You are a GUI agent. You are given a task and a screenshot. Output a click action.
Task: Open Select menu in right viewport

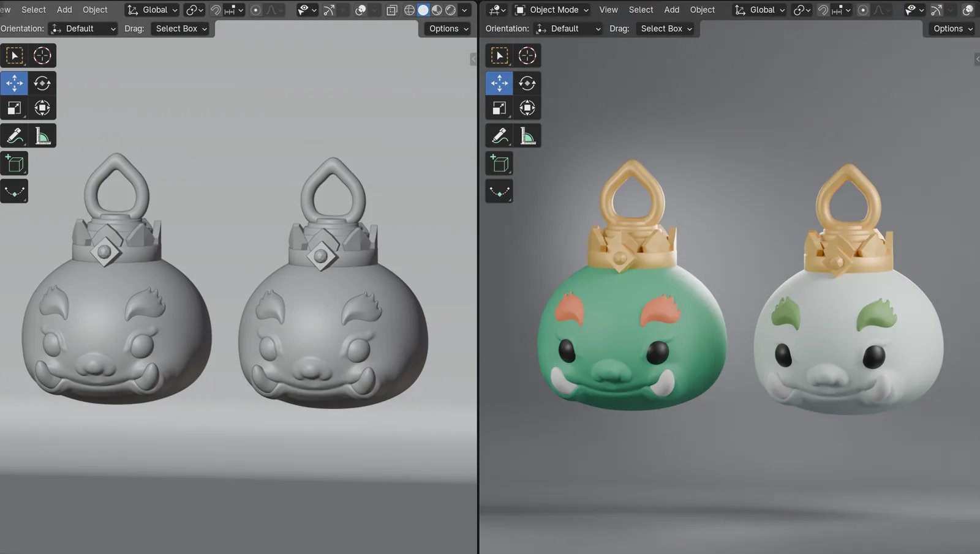click(x=641, y=10)
